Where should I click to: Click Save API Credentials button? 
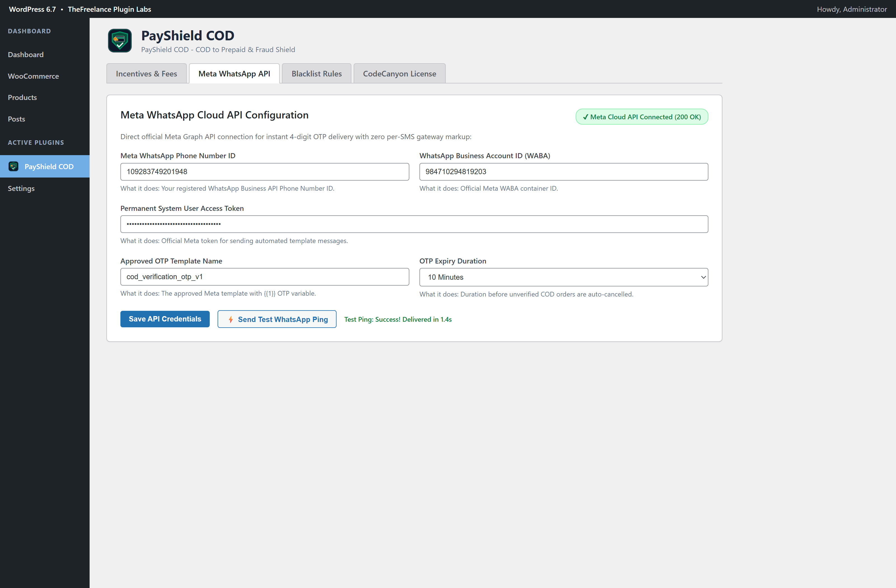[x=165, y=319]
